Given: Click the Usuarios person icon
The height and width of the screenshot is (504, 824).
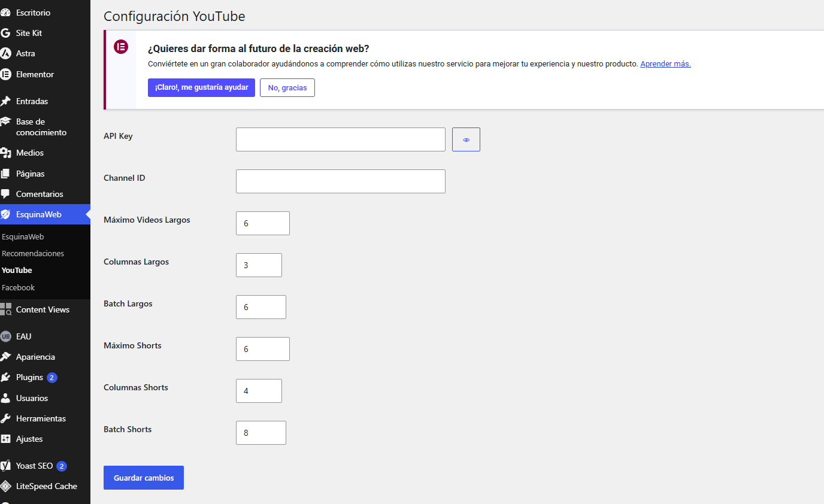Looking at the screenshot, I should coord(5,398).
